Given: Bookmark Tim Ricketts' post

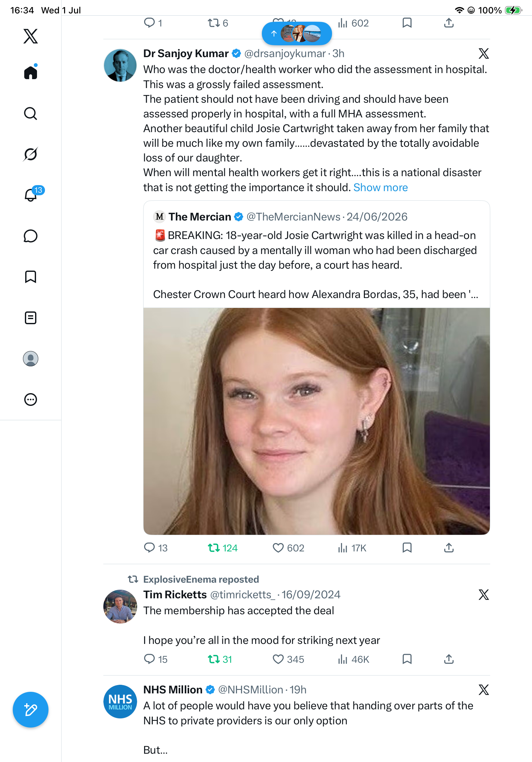Looking at the screenshot, I should pos(407,659).
